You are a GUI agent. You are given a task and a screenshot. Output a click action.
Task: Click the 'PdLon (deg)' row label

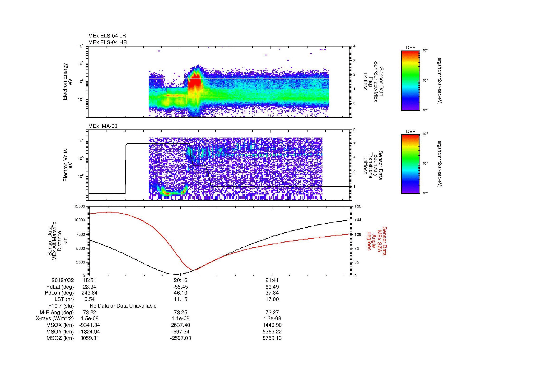pyautogui.click(x=59, y=293)
